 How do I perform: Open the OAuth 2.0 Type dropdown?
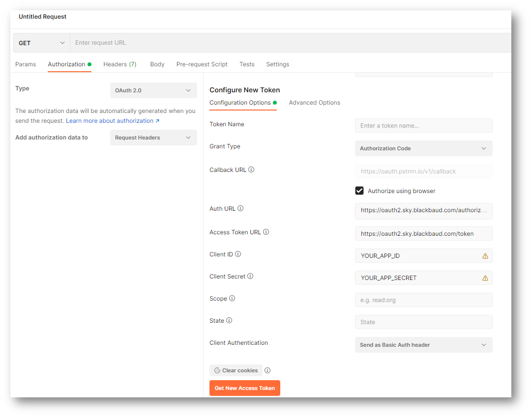(x=153, y=90)
